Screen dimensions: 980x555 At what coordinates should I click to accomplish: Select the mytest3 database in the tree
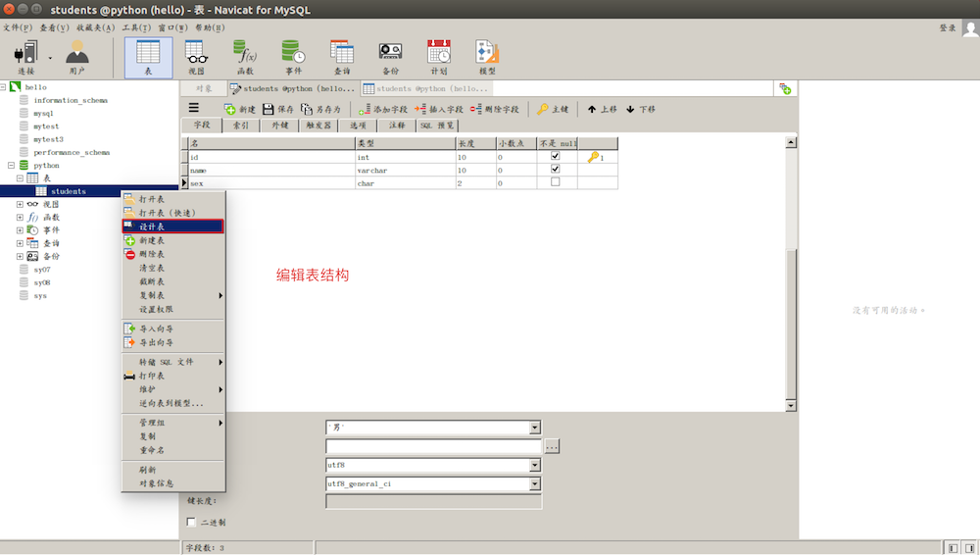point(48,139)
